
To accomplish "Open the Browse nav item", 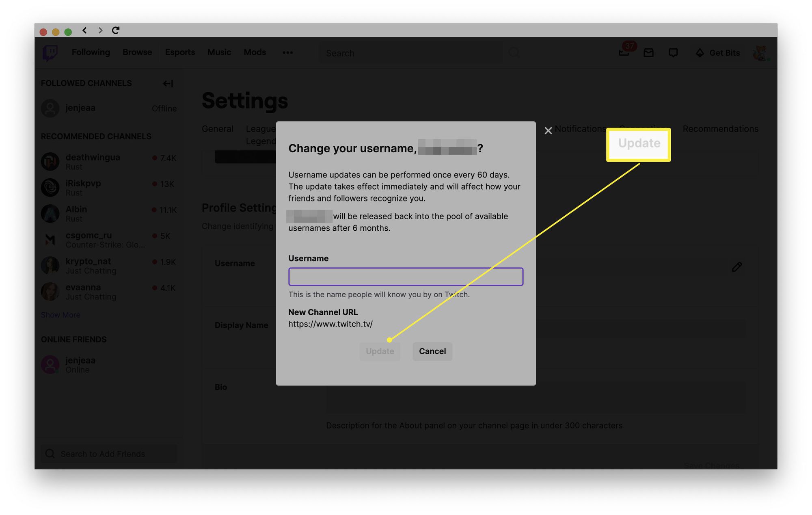I will click(137, 52).
